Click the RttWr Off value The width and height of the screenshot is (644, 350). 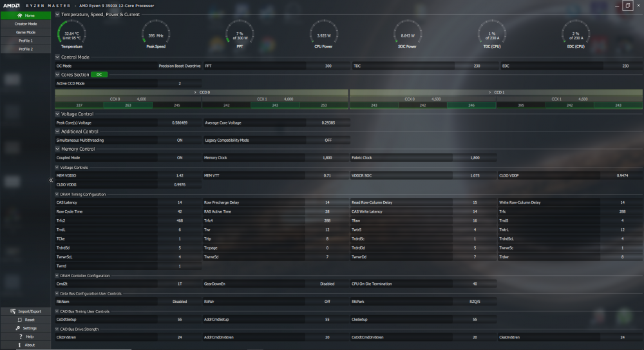pos(327,302)
